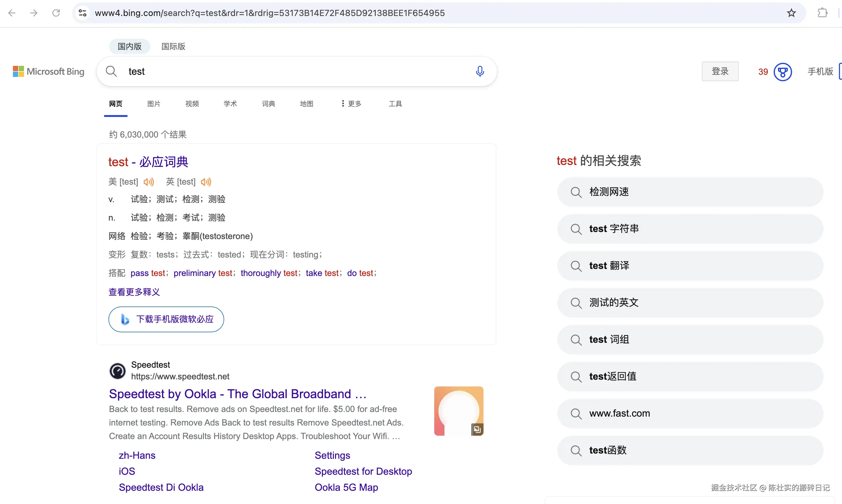Open the Microsoft Rewards trophy icon
This screenshot has height=504, width=842.
[x=783, y=72]
